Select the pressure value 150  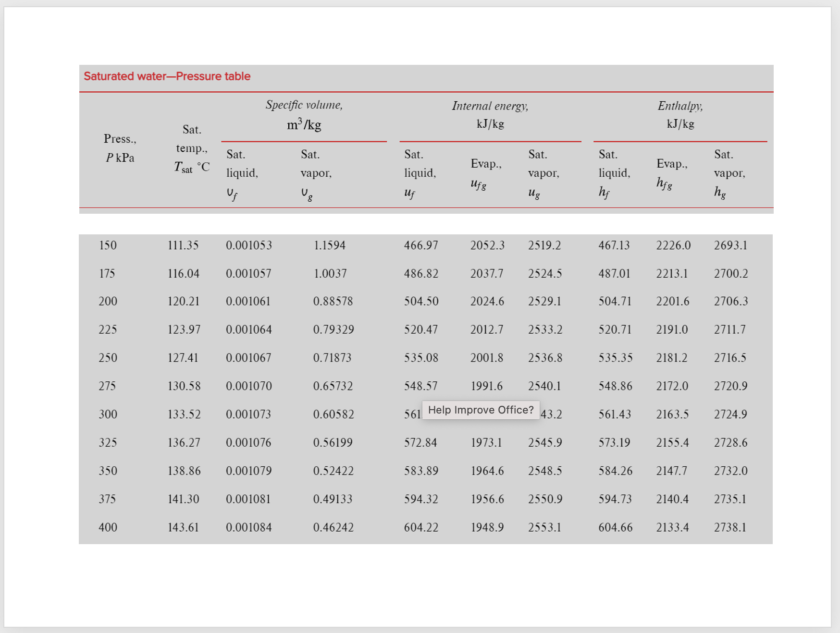(x=108, y=245)
